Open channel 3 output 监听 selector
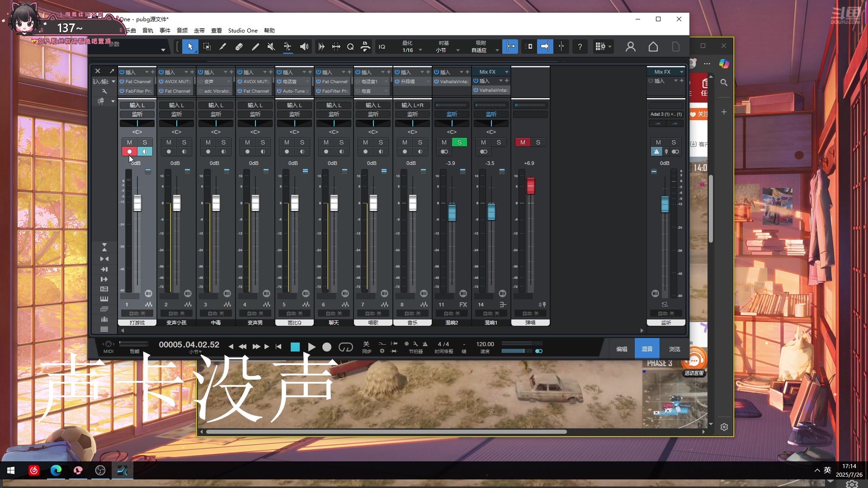 pyautogui.click(x=216, y=114)
